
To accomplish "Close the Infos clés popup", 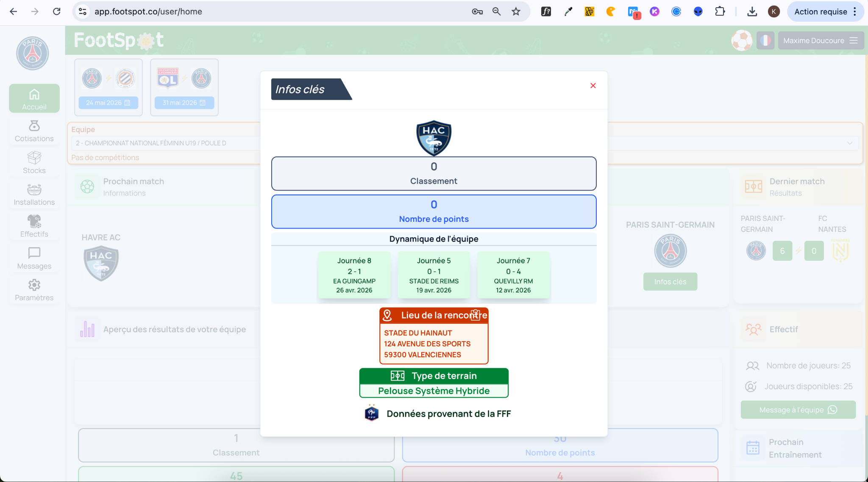I will (593, 86).
